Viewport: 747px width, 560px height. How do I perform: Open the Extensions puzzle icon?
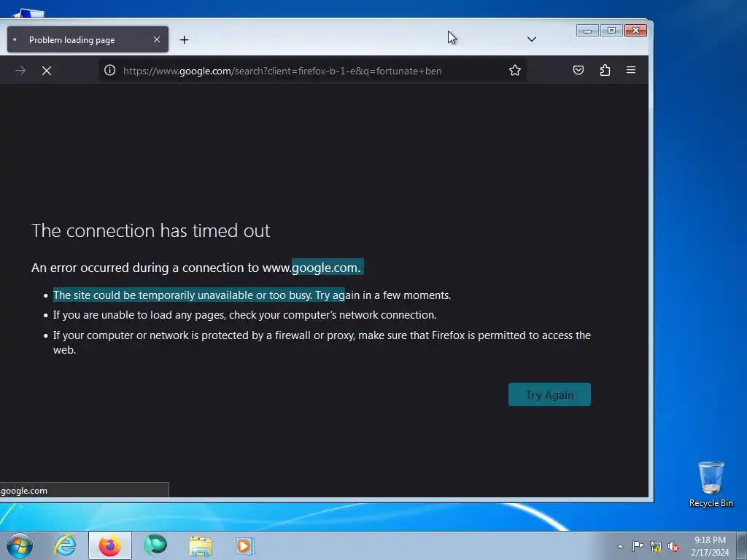[x=605, y=71]
